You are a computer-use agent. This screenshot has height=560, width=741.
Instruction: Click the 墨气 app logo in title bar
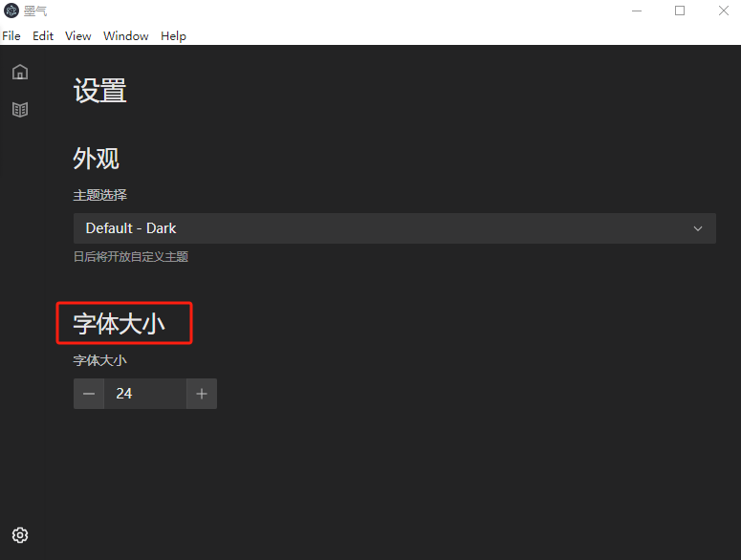click(11, 11)
